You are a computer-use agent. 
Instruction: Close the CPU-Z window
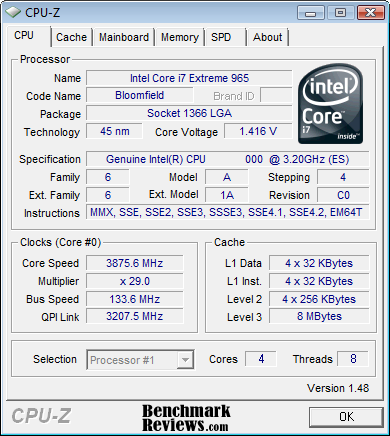point(371,13)
